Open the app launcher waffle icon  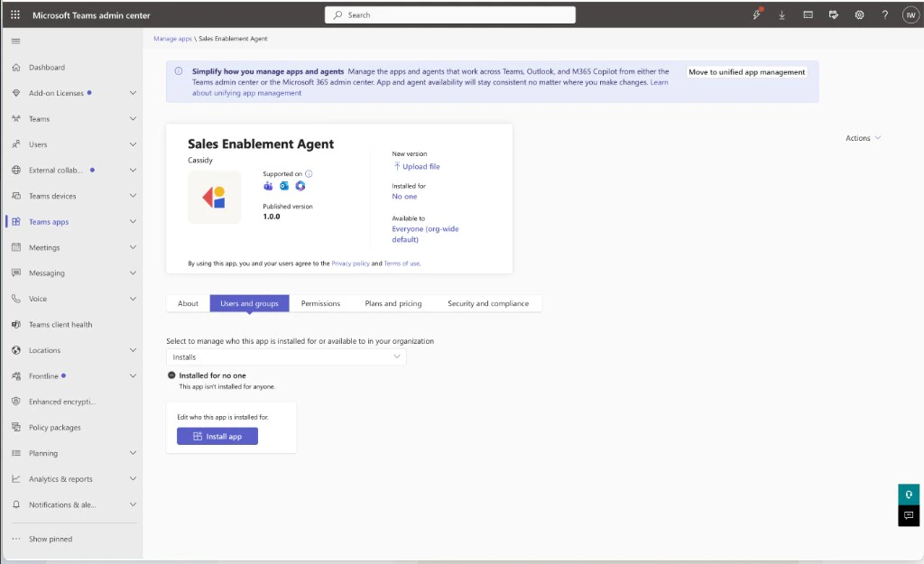point(15,14)
